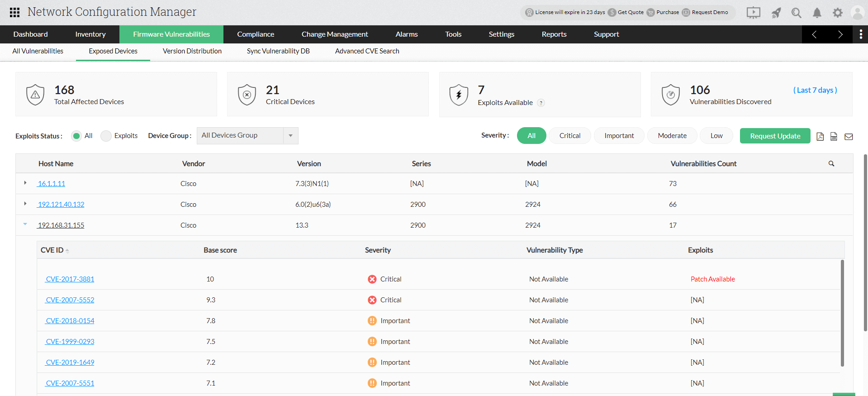Open the settings gear icon in header
The height and width of the screenshot is (396, 868).
coord(838,13)
